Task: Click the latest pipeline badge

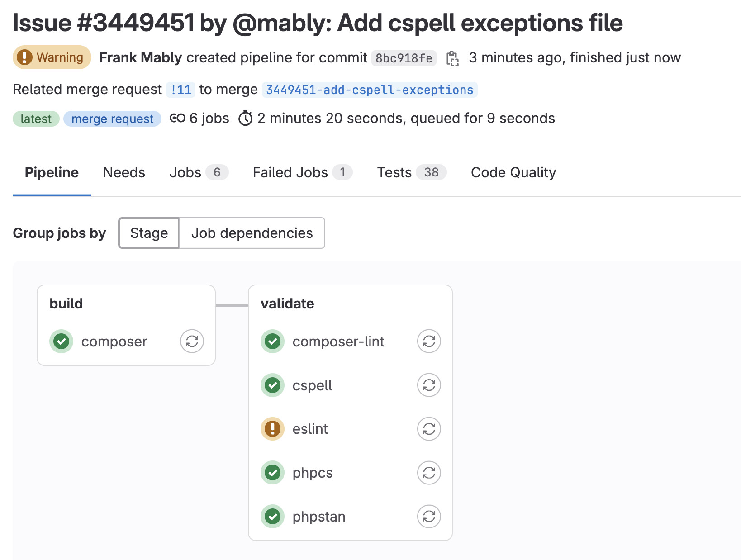Action: tap(36, 119)
